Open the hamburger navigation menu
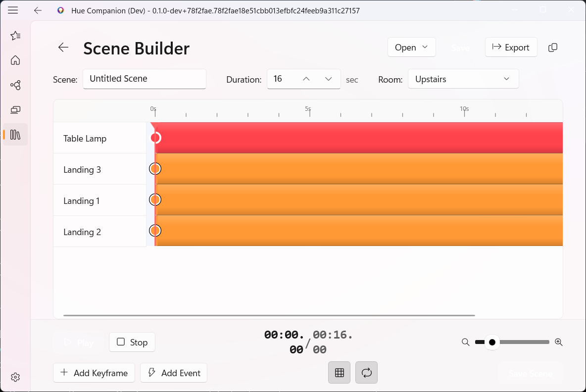This screenshot has height=392, width=586. pos(13,10)
